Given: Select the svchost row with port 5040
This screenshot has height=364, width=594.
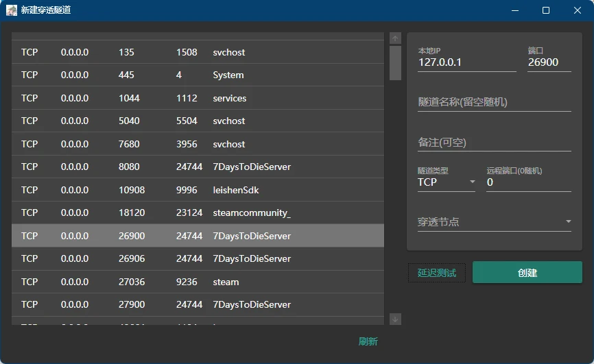Looking at the screenshot, I should (198, 121).
